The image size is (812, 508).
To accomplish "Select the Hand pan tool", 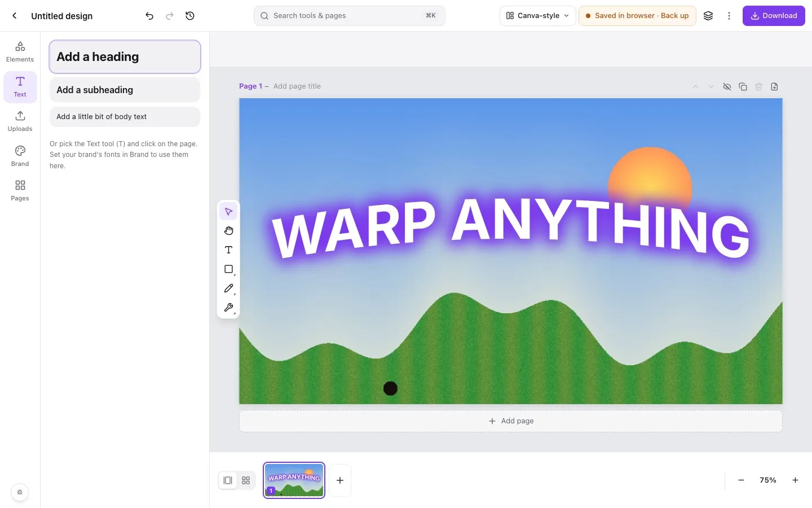I will [228, 231].
